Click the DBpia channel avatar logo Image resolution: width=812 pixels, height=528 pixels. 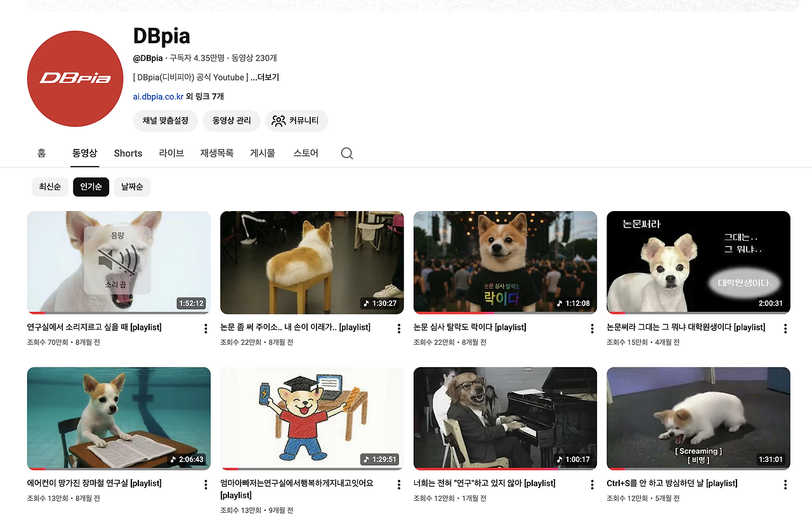(x=75, y=79)
